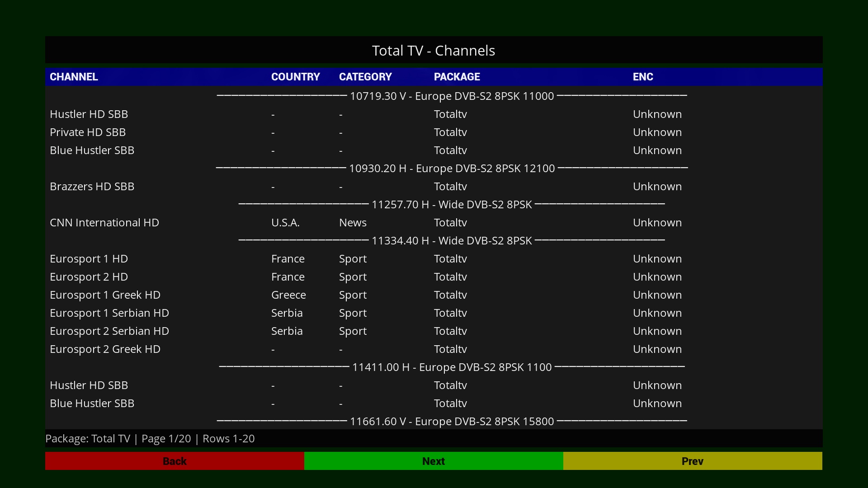Click the 11334.40 H transponder header

click(452, 240)
